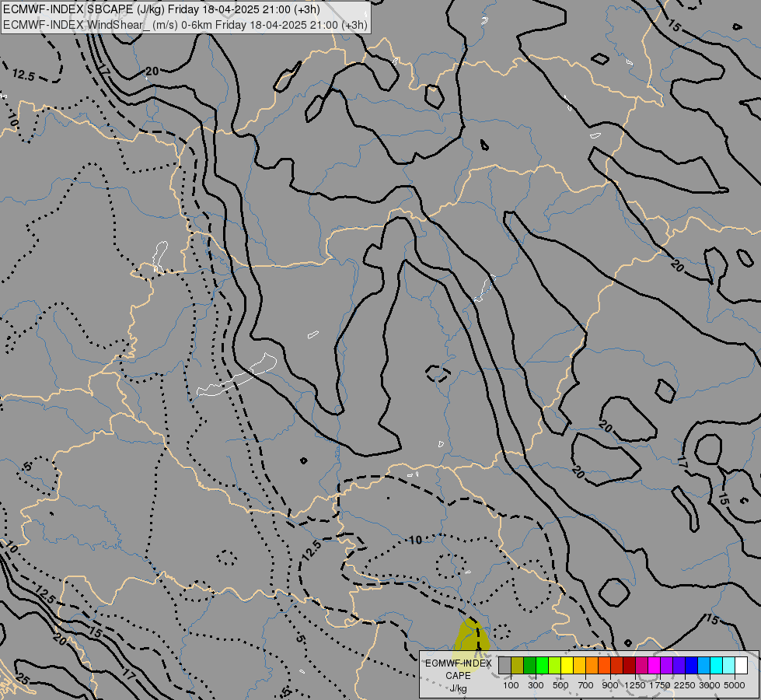Image resolution: width=761 pixels, height=700 pixels.
Task: Click the 900 legend scale value
Action: tap(610, 685)
